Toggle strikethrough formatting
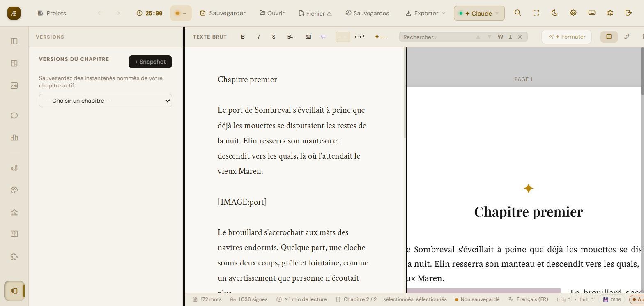 click(290, 37)
